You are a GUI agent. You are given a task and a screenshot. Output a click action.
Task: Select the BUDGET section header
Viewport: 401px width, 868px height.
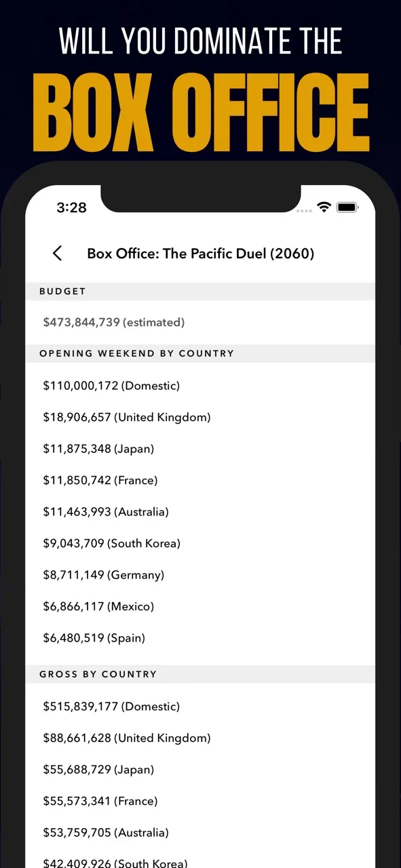point(200,291)
